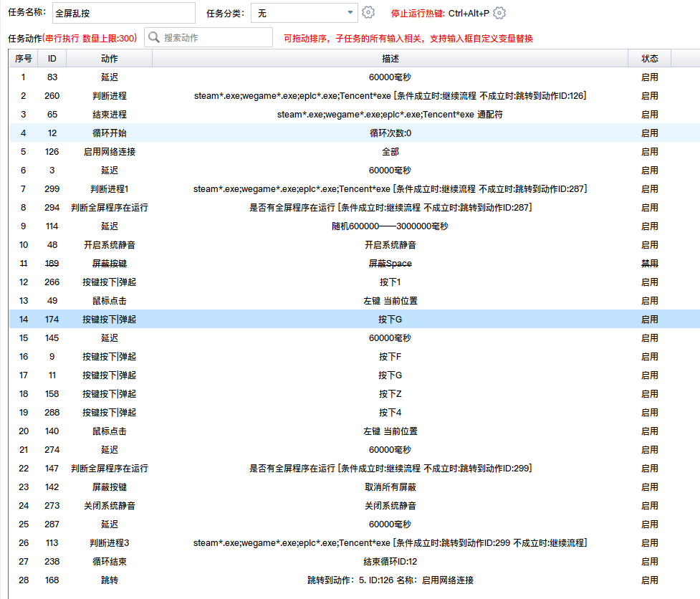Toggle the 启用 status of row 4 循环开始
Screen dimensions: 700x599
click(x=649, y=133)
